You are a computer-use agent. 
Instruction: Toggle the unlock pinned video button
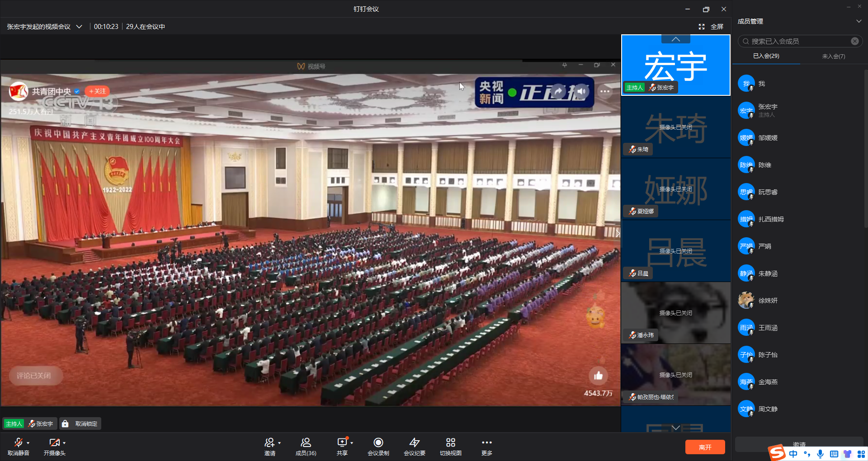(80, 423)
